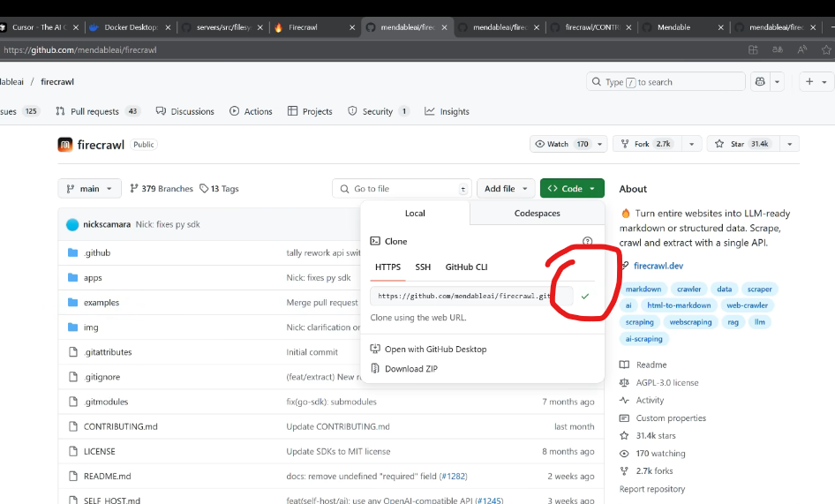Open the .gitattributes file
The height and width of the screenshot is (504, 835).
pyautogui.click(x=108, y=352)
